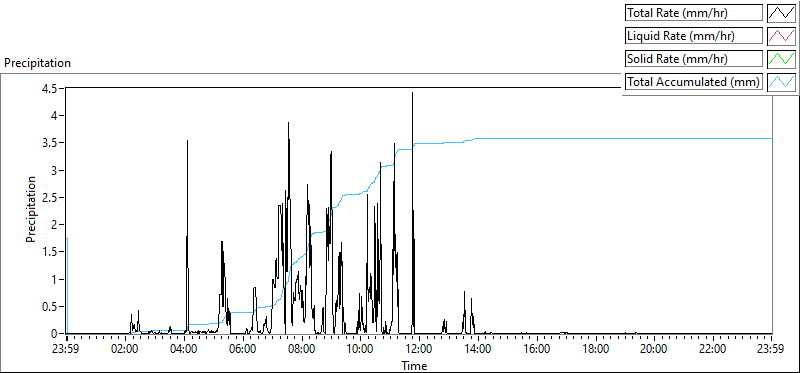
Task: Click the 14:00 time tick label
Action: pyautogui.click(x=478, y=350)
